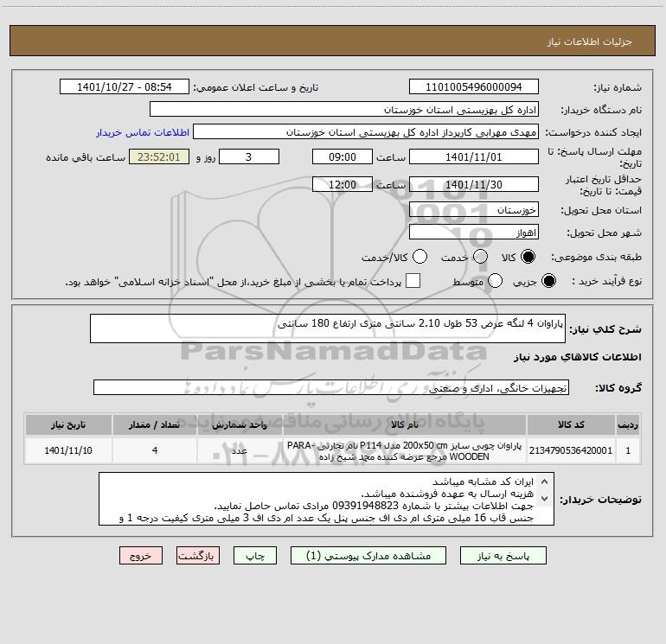Click the unit cell عدد
This screenshot has height=644, width=666.
tap(240, 450)
